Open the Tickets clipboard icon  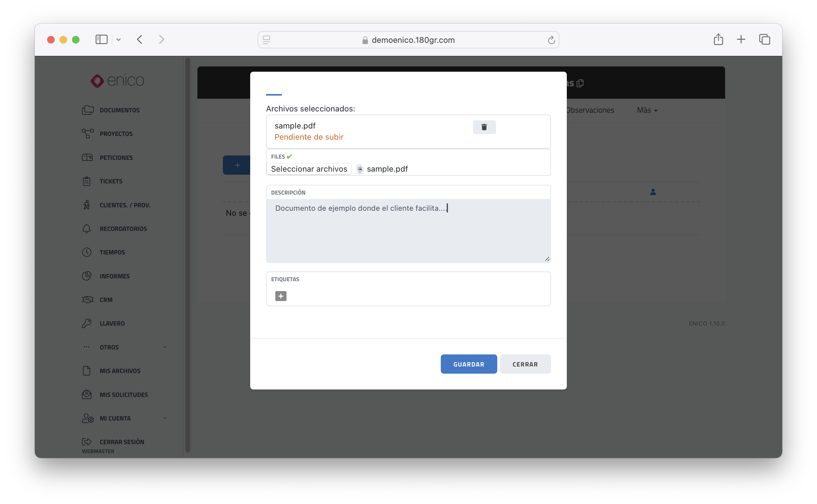click(87, 181)
